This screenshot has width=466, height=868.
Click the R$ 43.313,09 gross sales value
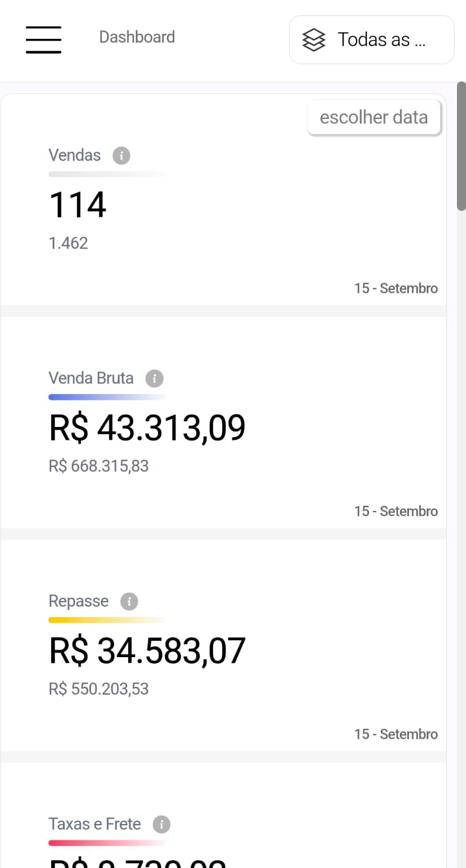(x=147, y=428)
